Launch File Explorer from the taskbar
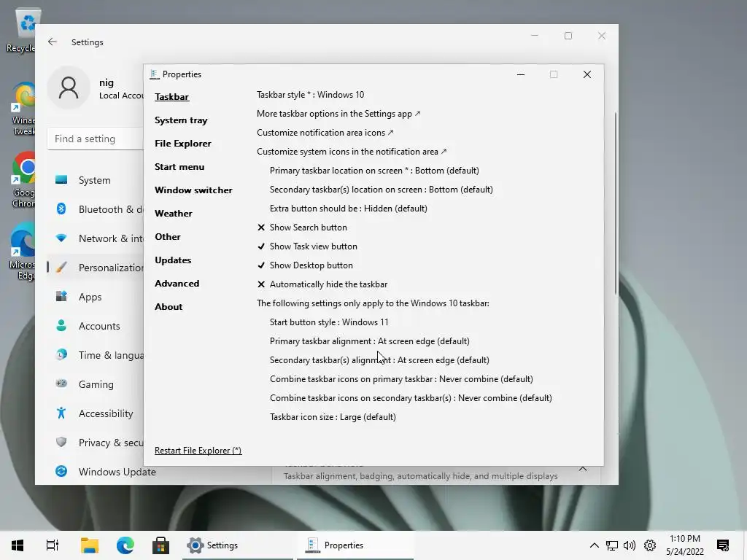 (90, 545)
